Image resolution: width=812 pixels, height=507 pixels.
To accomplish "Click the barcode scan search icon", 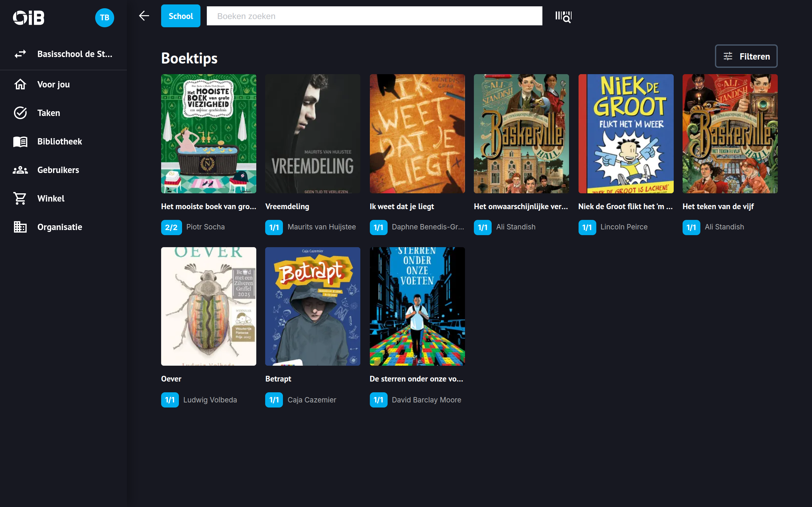I will coord(563,16).
